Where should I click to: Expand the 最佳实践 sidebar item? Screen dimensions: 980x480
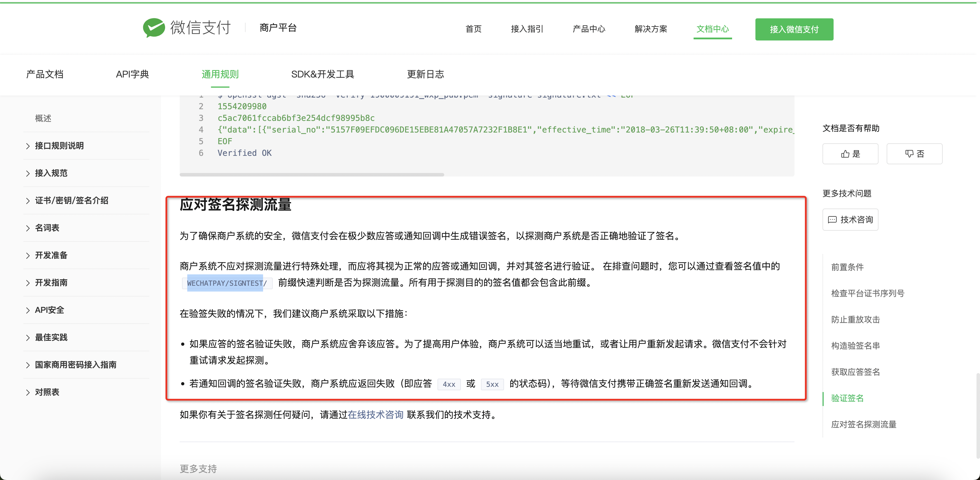(51, 338)
